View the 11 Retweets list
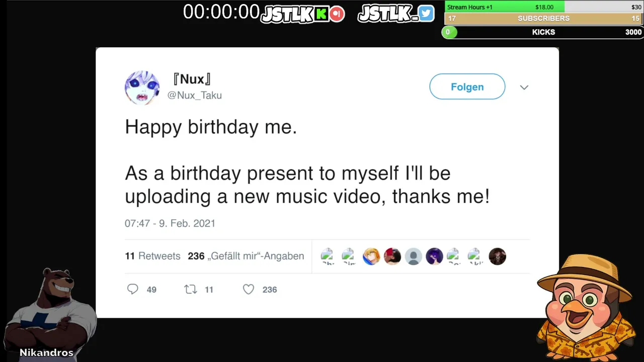Screen dimensions: 644x362 tap(152, 256)
